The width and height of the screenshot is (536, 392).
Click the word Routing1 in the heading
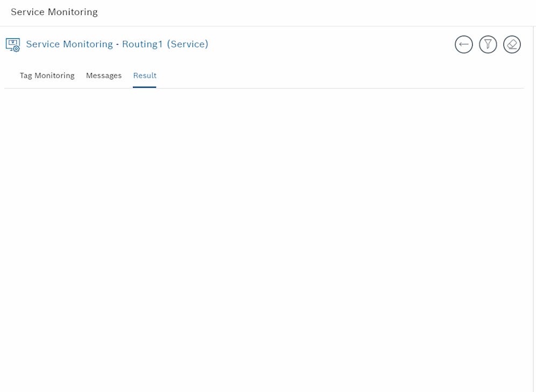pyautogui.click(x=142, y=44)
